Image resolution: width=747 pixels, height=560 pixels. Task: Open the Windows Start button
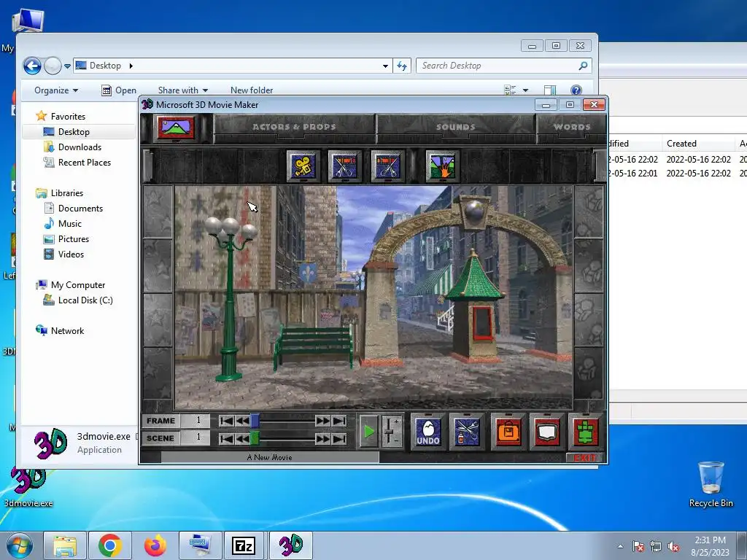(20, 545)
